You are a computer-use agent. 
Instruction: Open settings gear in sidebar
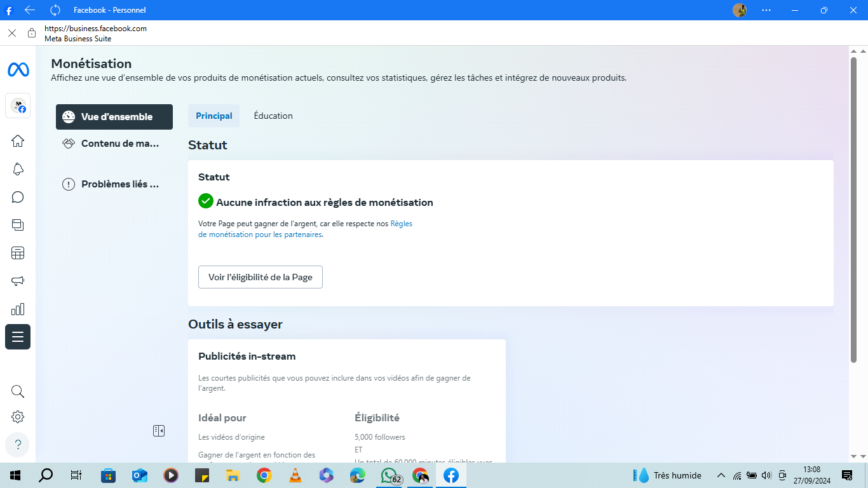click(18, 417)
